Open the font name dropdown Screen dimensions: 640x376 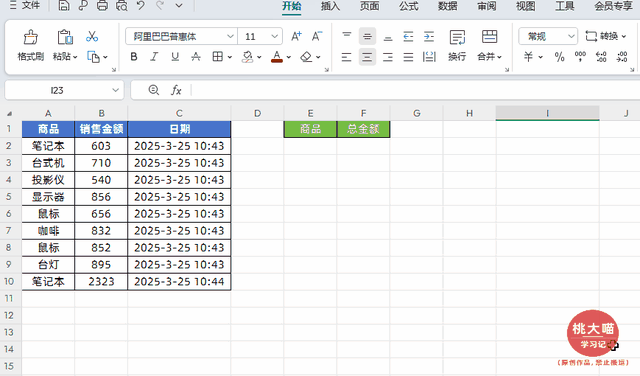pyautogui.click(x=231, y=36)
